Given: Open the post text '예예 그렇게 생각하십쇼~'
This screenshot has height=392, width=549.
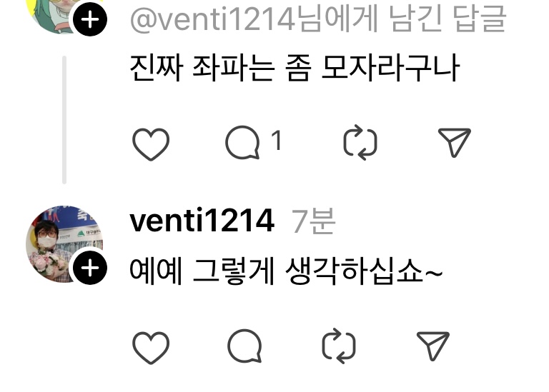Looking at the screenshot, I should [286, 271].
